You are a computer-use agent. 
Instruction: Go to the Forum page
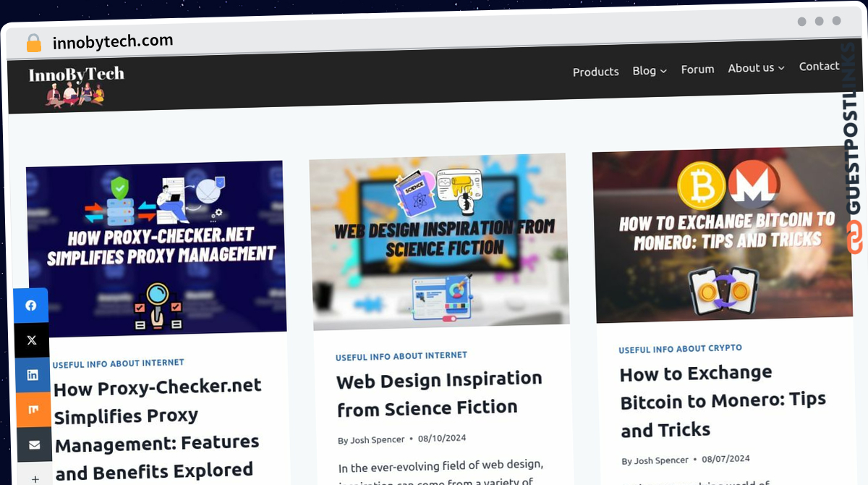pos(697,69)
